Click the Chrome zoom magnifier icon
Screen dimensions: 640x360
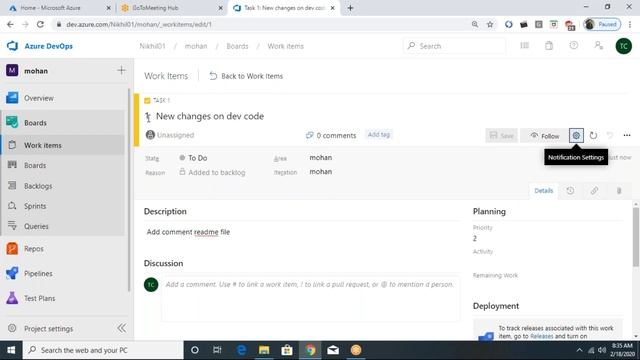pyautogui.click(x=475, y=24)
